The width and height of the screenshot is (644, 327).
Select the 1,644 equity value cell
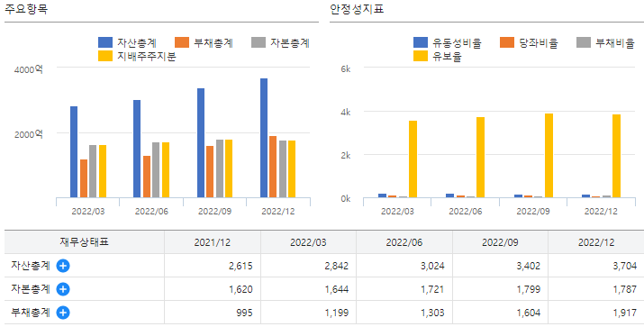308,289
